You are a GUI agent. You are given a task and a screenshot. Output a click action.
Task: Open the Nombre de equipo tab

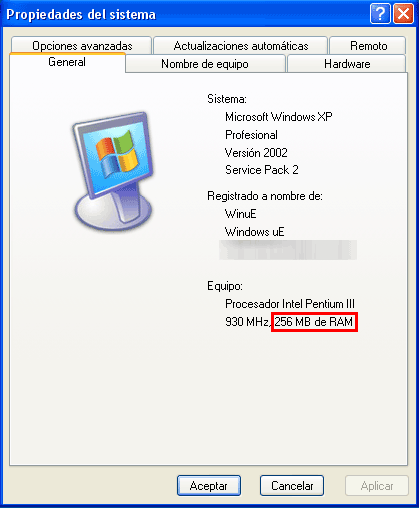click(x=205, y=64)
